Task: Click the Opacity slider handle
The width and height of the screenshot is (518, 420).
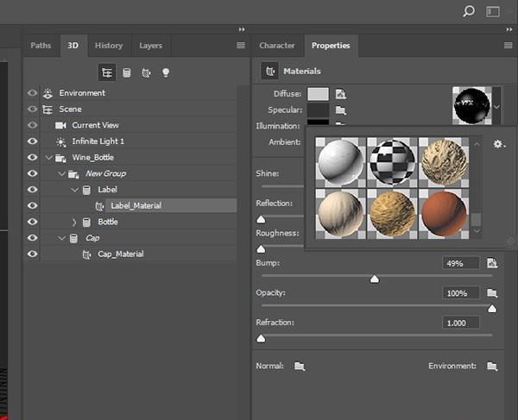Action: 492,309
